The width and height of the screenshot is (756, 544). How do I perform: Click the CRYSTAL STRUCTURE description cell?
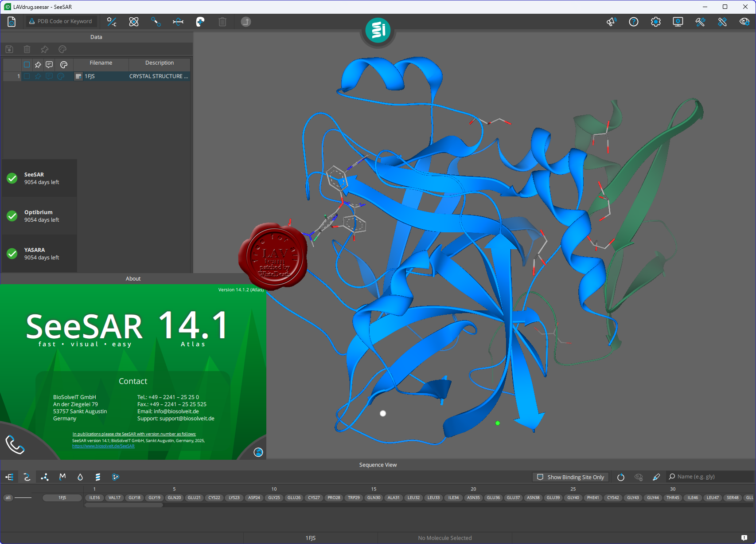pyautogui.click(x=159, y=76)
